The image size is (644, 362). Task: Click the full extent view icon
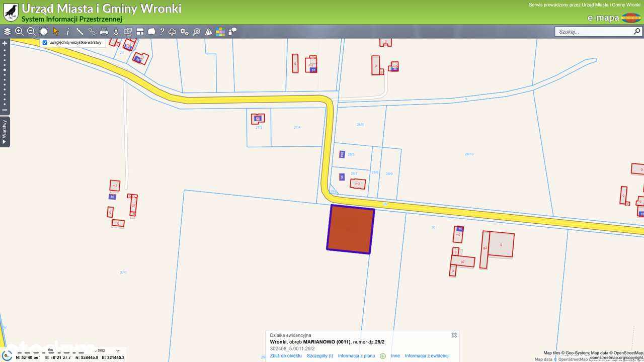[x=44, y=31]
